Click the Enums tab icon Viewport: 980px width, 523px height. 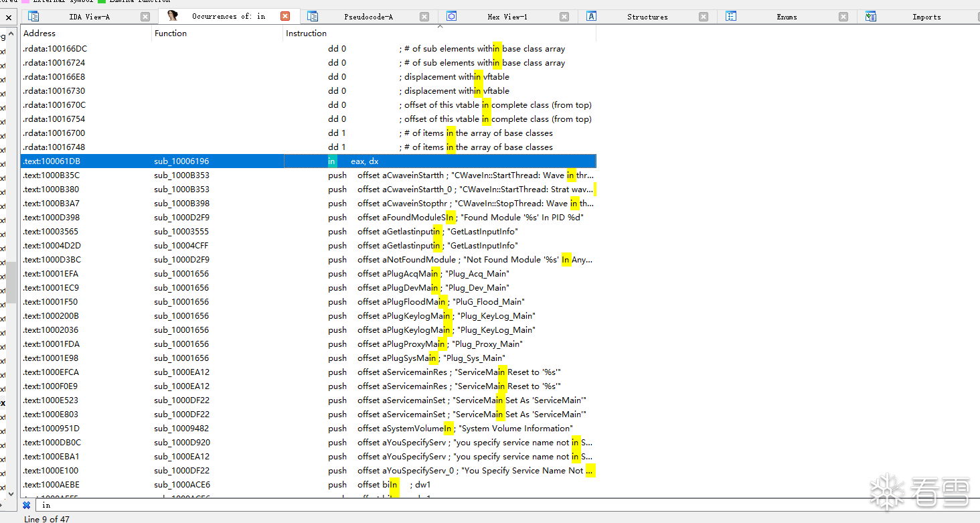click(x=731, y=17)
